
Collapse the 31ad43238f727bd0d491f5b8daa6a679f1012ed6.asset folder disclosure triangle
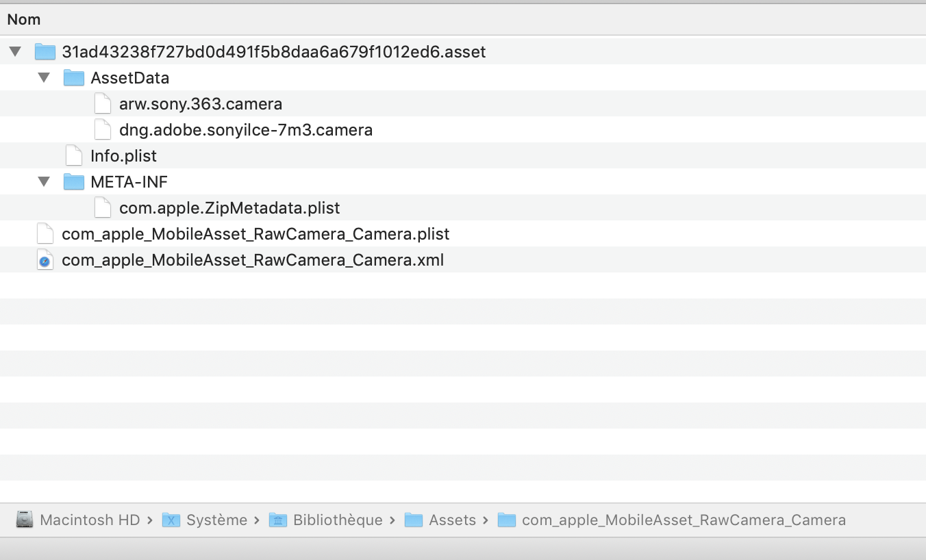point(16,52)
